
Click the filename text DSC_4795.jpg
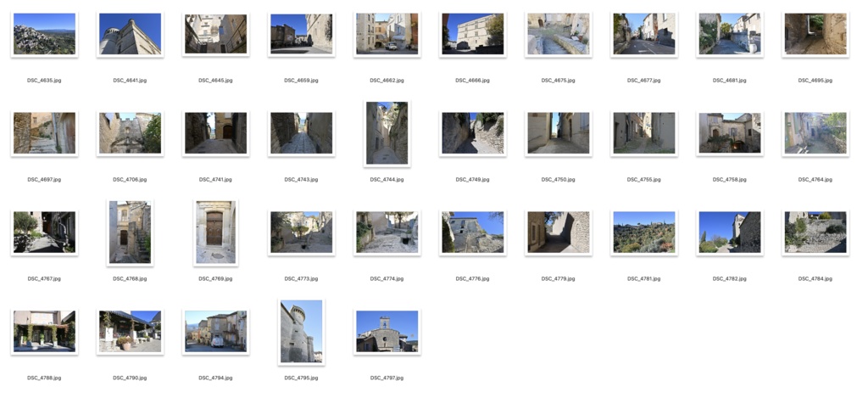point(301,378)
